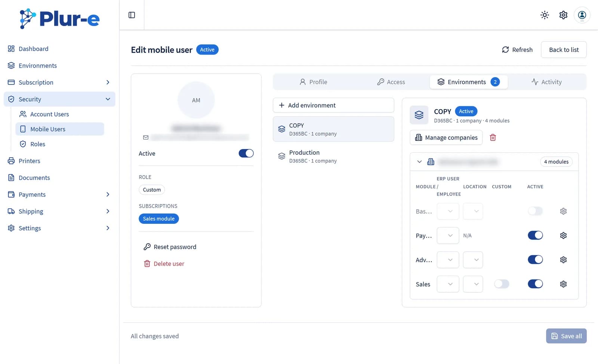Viewport: 598px width, 364px height.
Task: Expand the Settings sidebar menu
Action: click(x=60, y=228)
